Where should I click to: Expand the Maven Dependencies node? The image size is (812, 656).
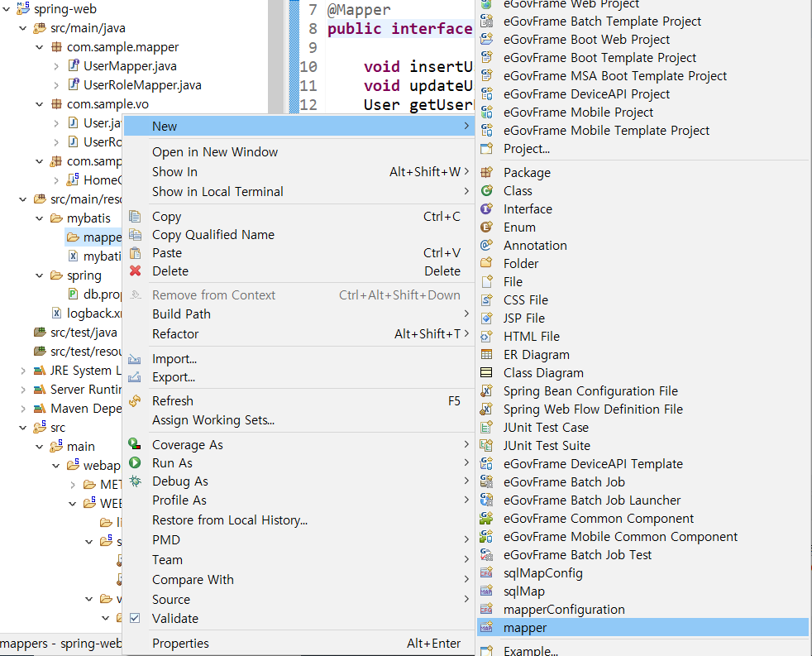pos(23,409)
